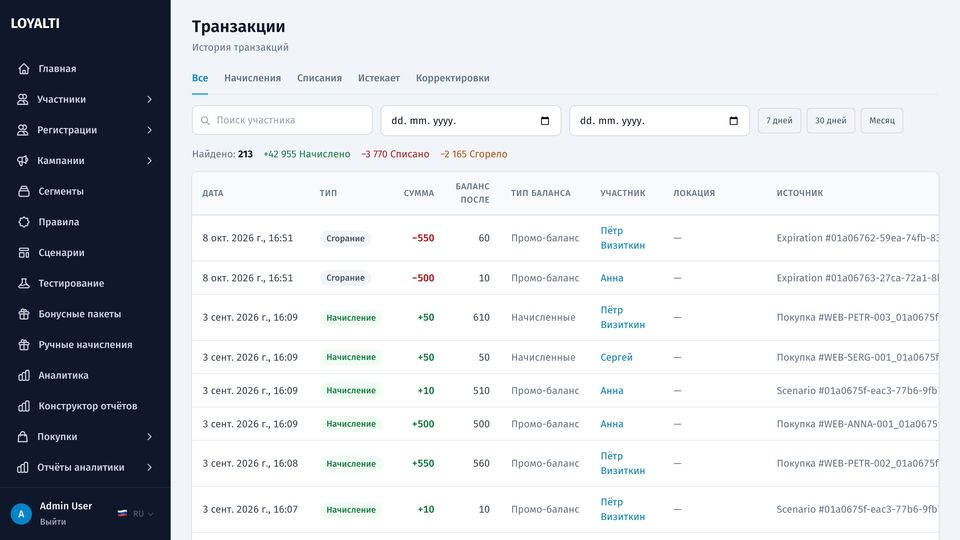Click the −2 165 Сгорело summary
Image resolution: width=960 pixels, height=540 pixels.
(474, 154)
